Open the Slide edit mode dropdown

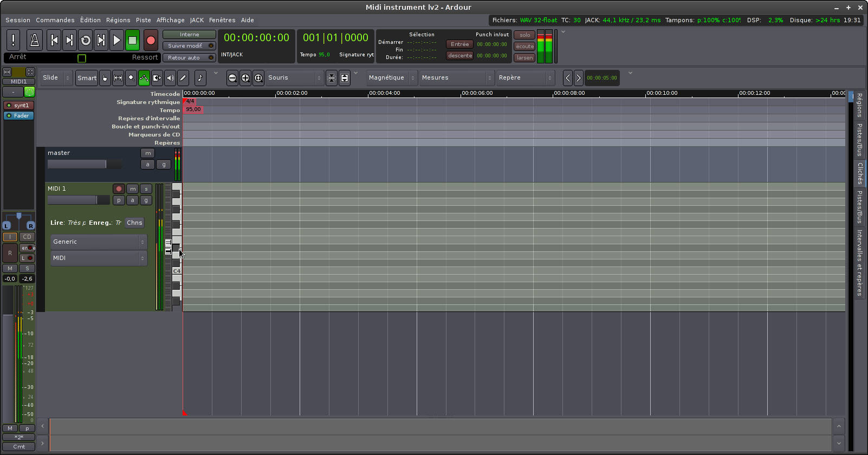click(57, 78)
